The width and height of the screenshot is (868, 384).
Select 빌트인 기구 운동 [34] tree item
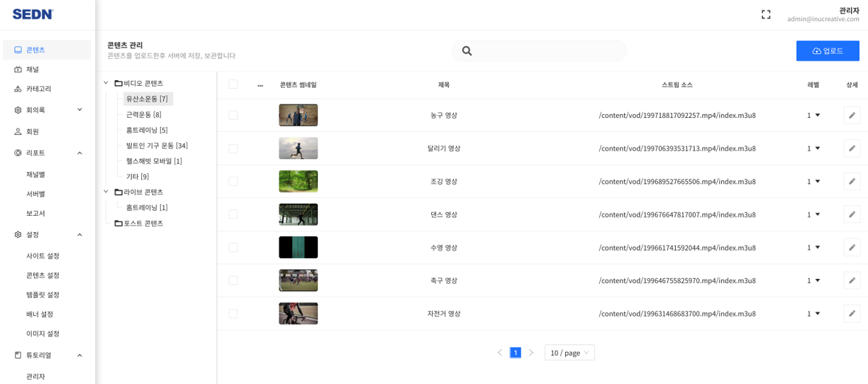pos(157,146)
